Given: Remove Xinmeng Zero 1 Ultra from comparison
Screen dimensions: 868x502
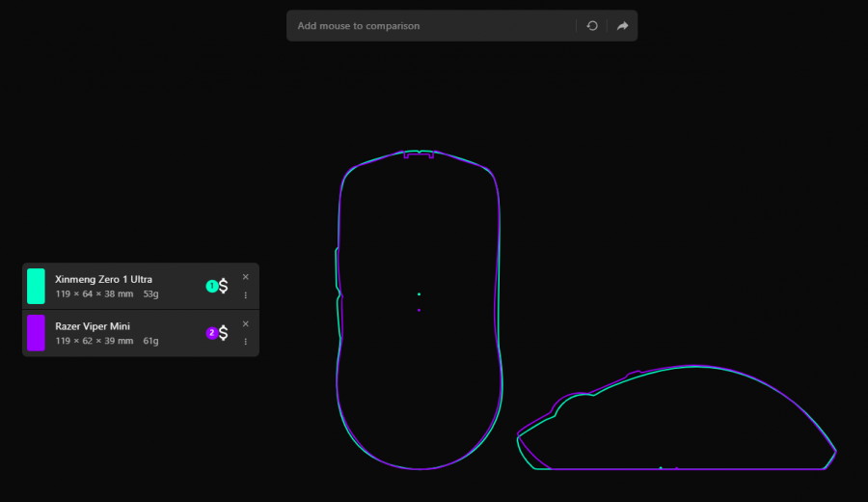Looking at the screenshot, I should 245,277.
